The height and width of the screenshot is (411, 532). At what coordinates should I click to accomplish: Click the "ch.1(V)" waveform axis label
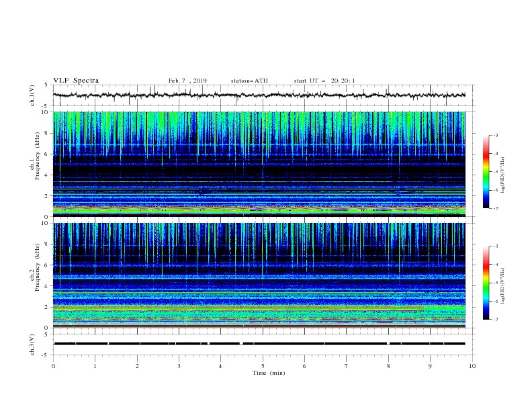click(32, 95)
